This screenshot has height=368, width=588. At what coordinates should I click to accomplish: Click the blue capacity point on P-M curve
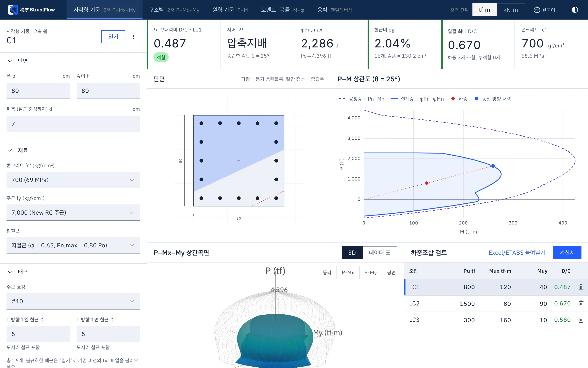point(493,166)
